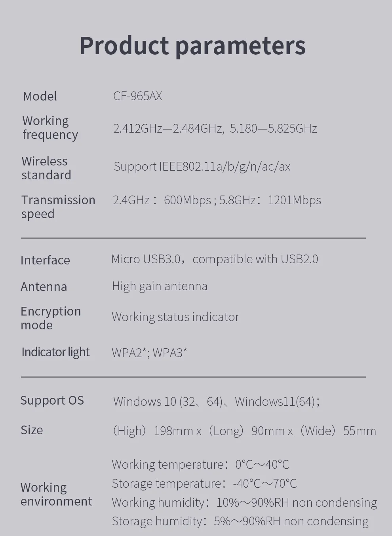Click the 'Model' label

pos(40,96)
